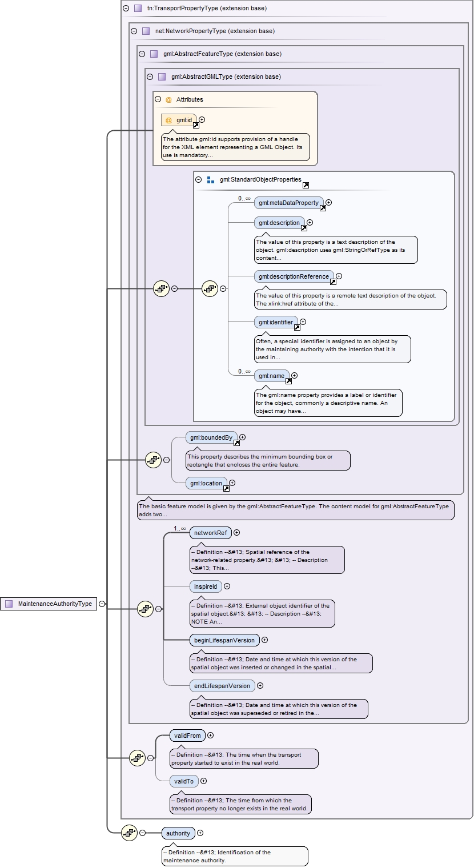Collapse gml:AbstractGMLType extension base
Screen dimensions: 474x868
(150, 77)
